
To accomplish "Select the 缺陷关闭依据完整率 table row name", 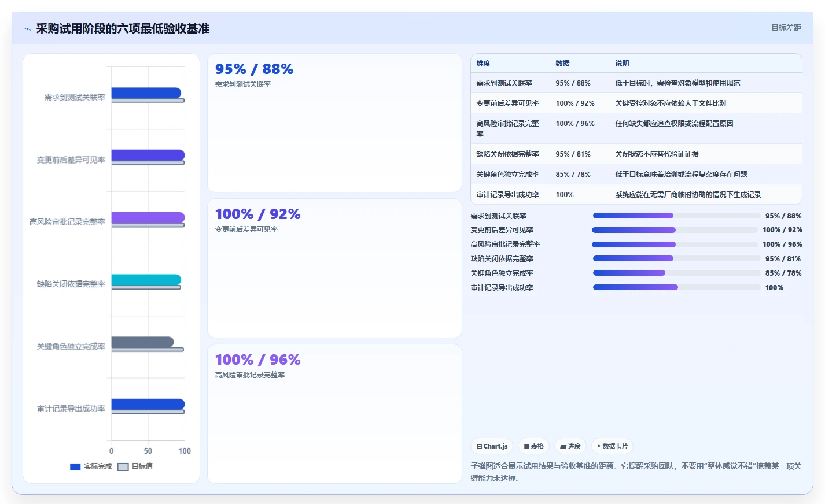I will click(x=507, y=154).
